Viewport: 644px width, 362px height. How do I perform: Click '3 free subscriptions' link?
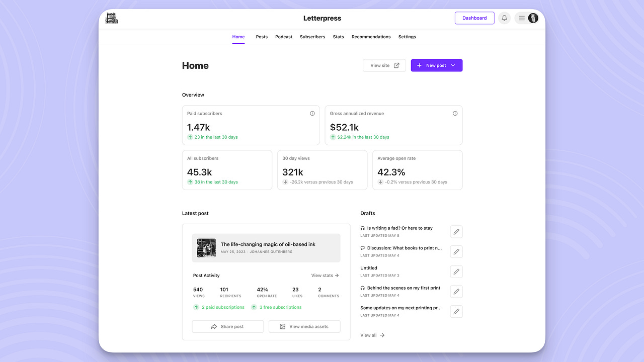pos(281,307)
